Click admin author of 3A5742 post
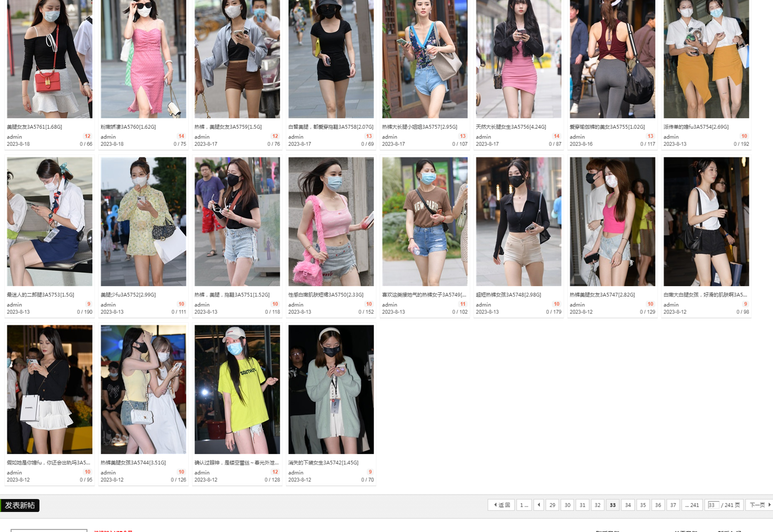773x532 pixels. (296, 472)
